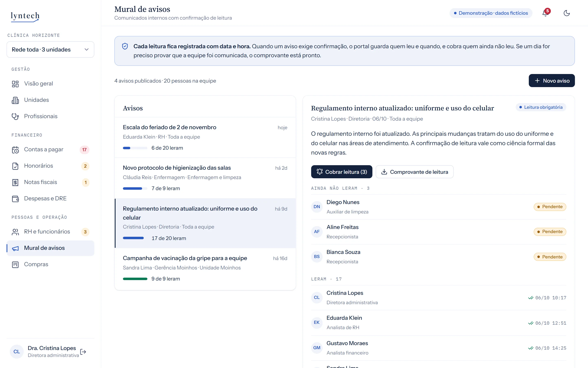Select Eduarda Klein in the Leram list
The width and height of the screenshot is (588, 368).
[439, 323]
